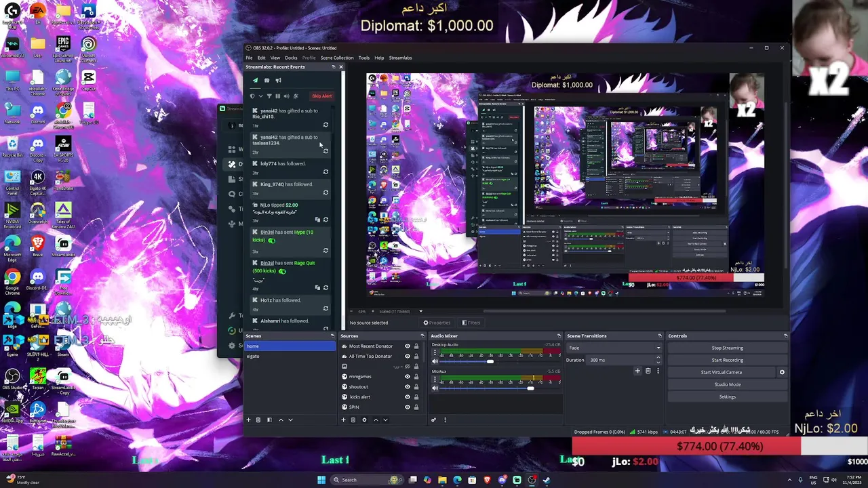Replay the loly774 follow alert
Viewport: 868px width, 488px height.
point(325,172)
